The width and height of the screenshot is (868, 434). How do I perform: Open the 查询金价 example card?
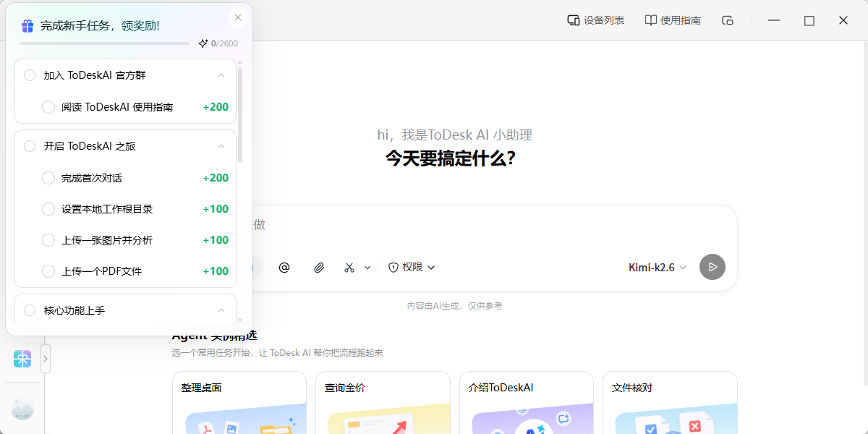point(383,403)
